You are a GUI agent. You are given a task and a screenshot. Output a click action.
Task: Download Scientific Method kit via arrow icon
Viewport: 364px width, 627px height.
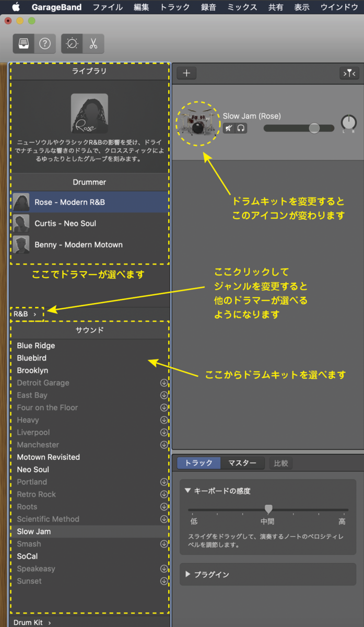164,519
